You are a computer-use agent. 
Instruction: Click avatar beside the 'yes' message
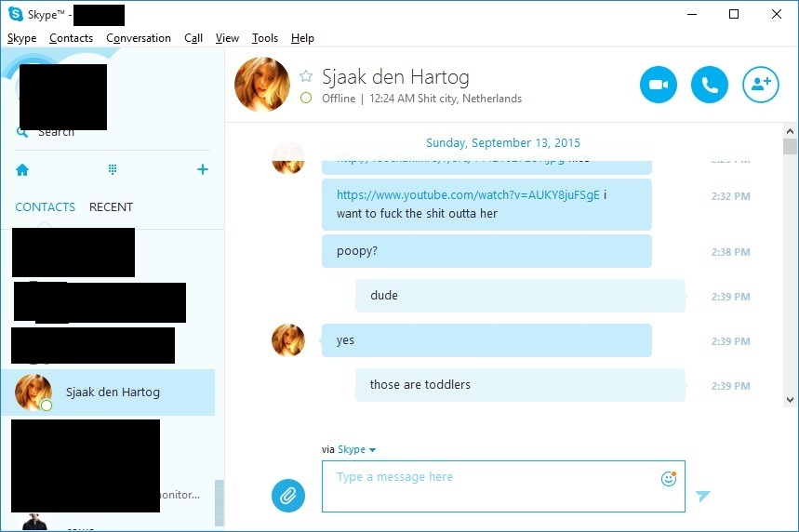(288, 339)
